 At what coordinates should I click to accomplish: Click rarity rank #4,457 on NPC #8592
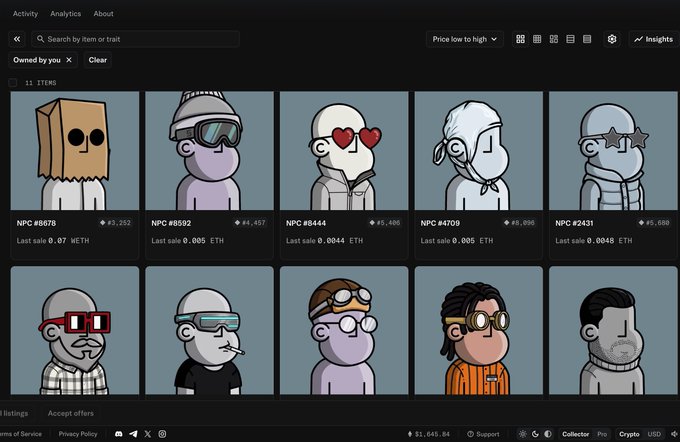[x=250, y=223]
